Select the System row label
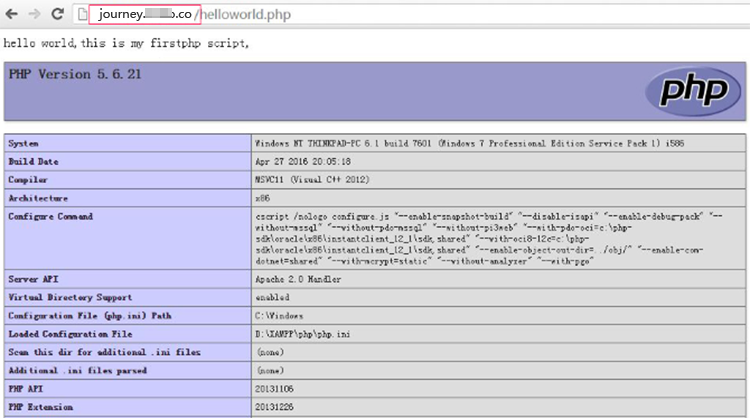The height and width of the screenshot is (418, 750). 24,144
